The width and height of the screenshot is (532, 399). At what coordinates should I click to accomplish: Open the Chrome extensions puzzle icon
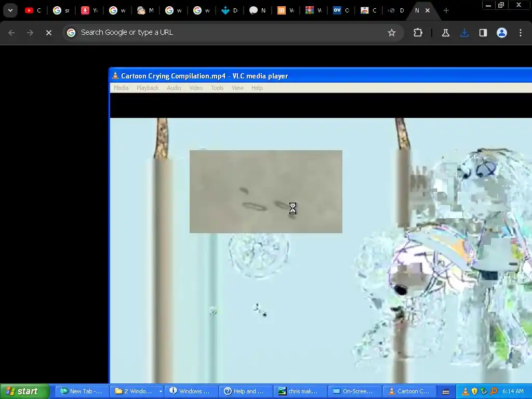click(x=418, y=33)
